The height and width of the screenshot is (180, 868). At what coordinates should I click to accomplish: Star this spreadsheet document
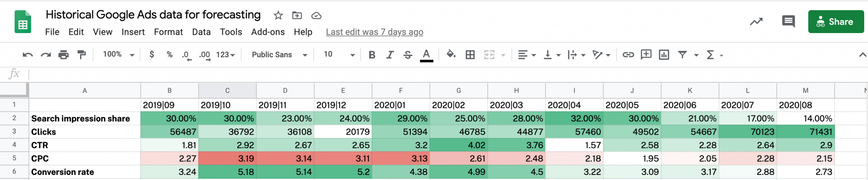click(x=278, y=16)
